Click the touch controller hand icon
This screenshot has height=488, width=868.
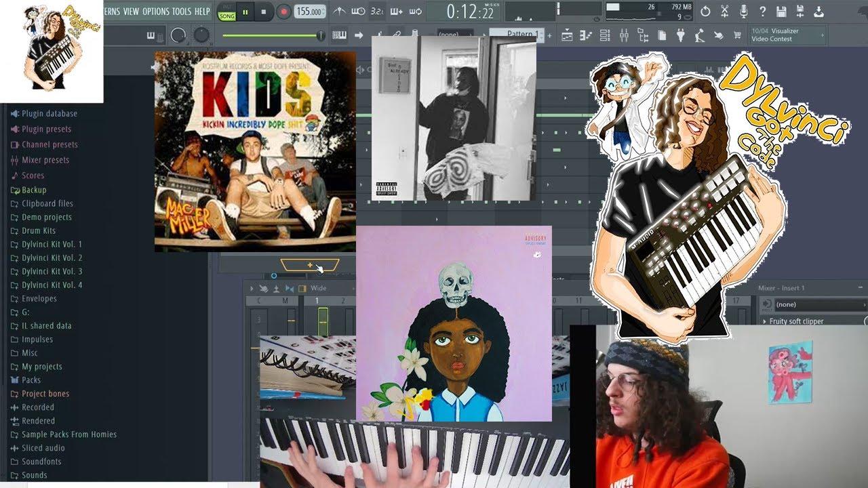[719, 35]
